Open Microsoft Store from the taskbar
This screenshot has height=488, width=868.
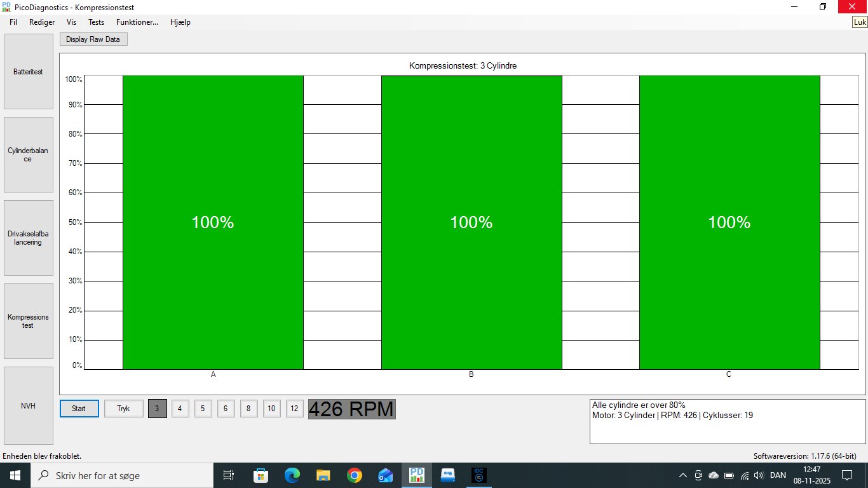[x=261, y=475]
